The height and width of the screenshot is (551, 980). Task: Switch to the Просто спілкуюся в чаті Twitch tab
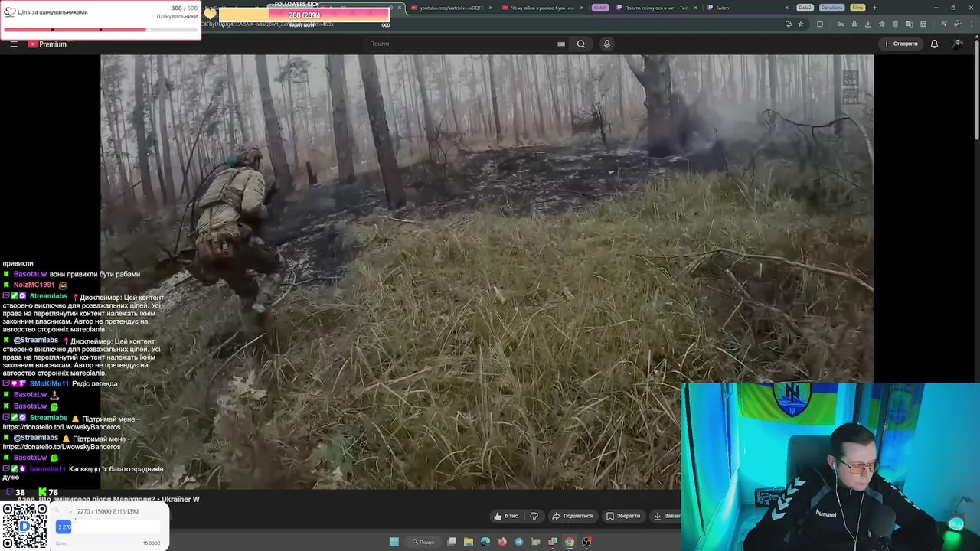tap(655, 8)
